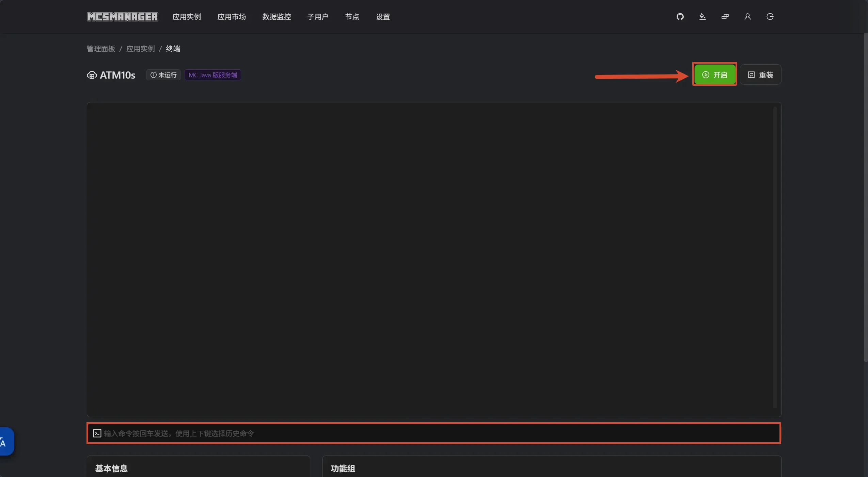Open the 节点 menu
The width and height of the screenshot is (868, 477).
[352, 17]
